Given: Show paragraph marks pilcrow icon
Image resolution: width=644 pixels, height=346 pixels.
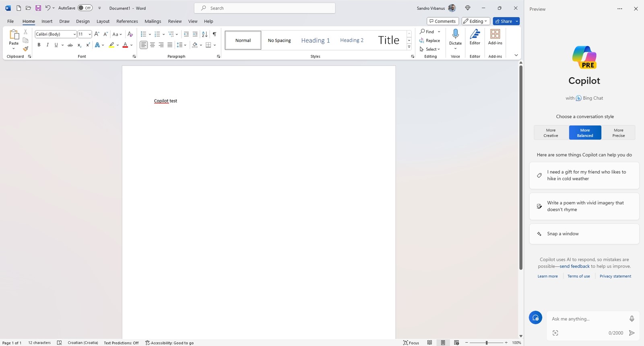Looking at the screenshot, I should (215, 34).
